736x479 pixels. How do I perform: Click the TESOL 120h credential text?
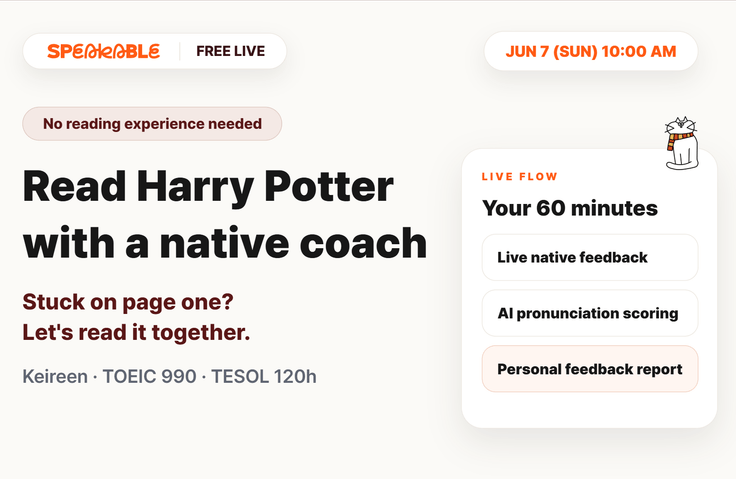pos(264,377)
